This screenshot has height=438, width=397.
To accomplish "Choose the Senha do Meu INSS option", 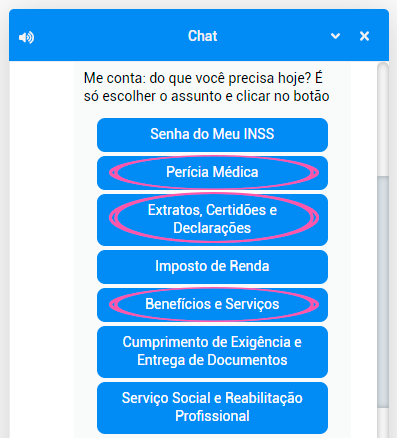I will (x=212, y=135).
